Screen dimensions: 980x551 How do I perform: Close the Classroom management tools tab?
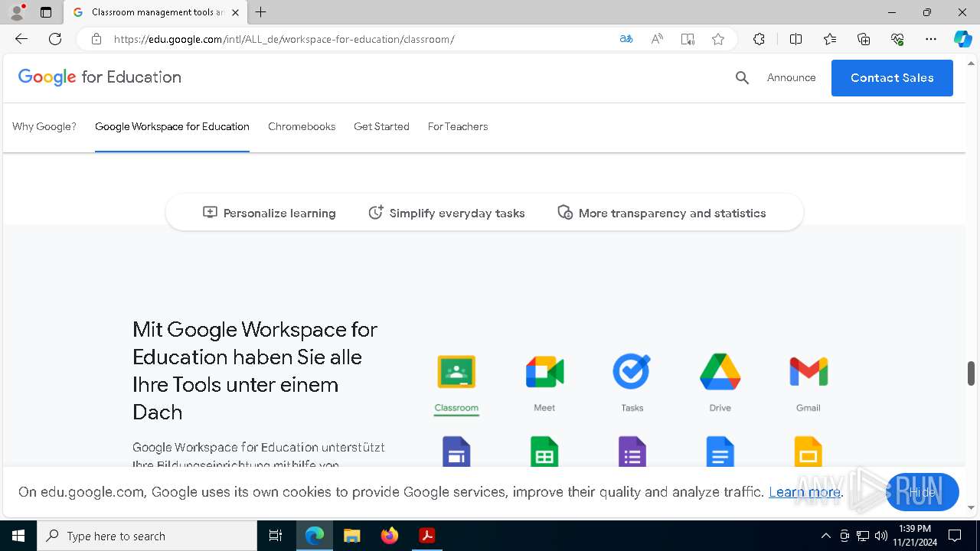click(x=235, y=12)
